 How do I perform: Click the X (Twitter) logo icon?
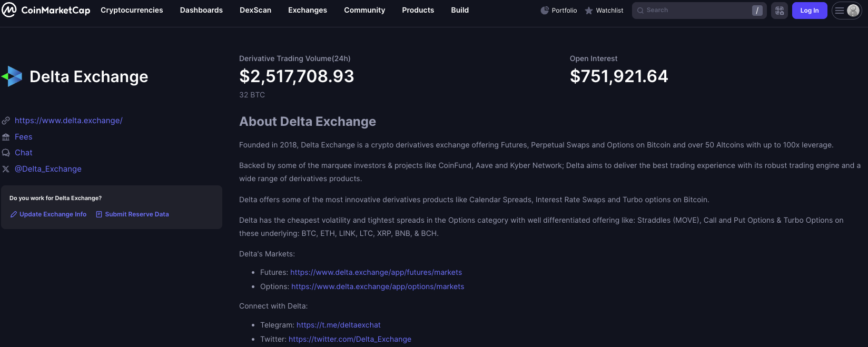click(6, 169)
